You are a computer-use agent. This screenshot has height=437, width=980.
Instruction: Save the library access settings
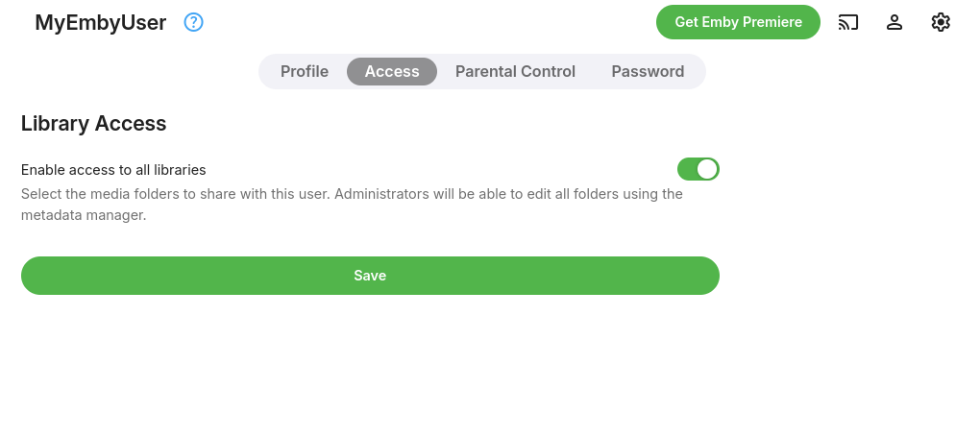click(370, 276)
